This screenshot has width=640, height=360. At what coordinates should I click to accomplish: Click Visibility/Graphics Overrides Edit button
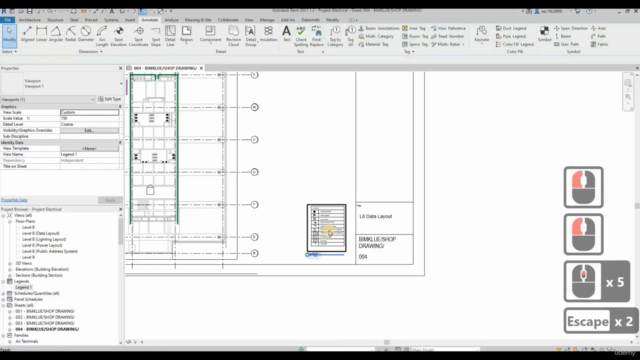coord(89,130)
